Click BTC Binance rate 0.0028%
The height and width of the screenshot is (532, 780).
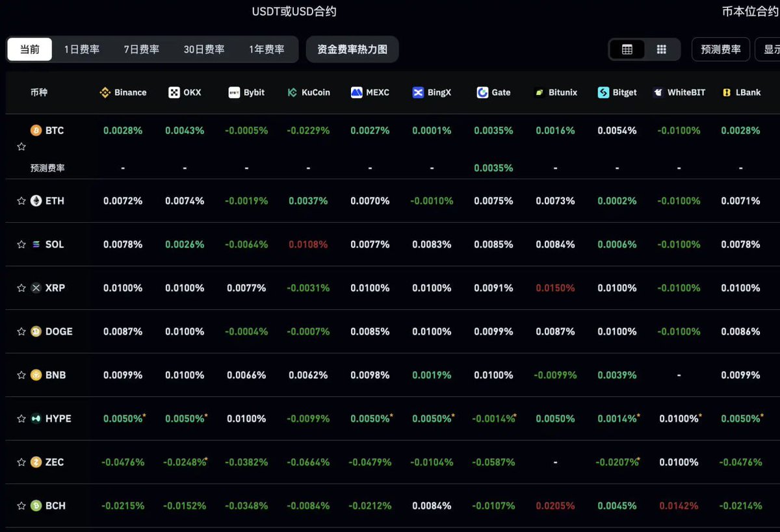[x=123, y=131]
